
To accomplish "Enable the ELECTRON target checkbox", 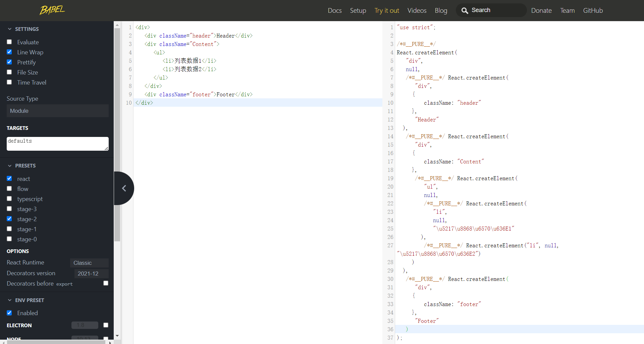I will click(x=106, y=325).
